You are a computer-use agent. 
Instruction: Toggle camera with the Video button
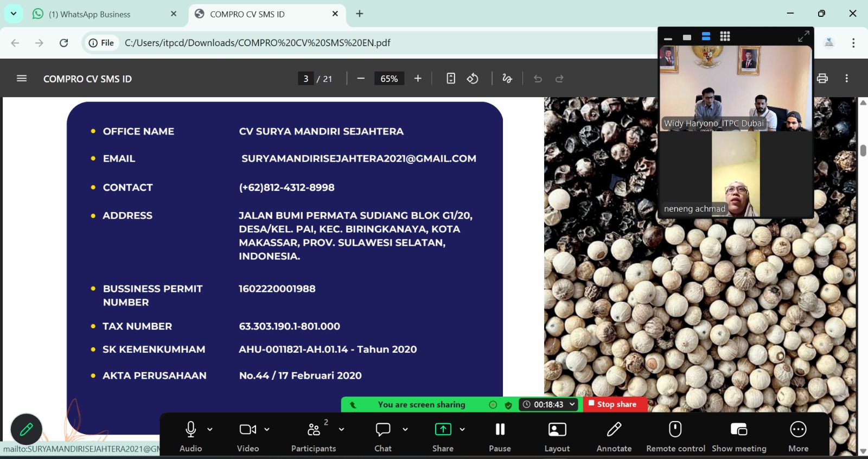(247, 430)
